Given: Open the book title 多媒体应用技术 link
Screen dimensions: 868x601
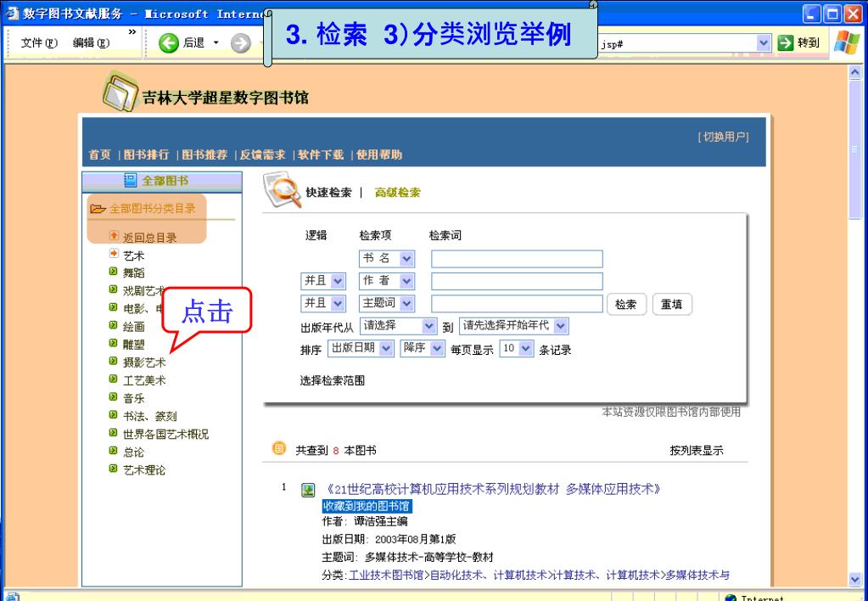Looking at the screenshot, I should tap(494, 489).
